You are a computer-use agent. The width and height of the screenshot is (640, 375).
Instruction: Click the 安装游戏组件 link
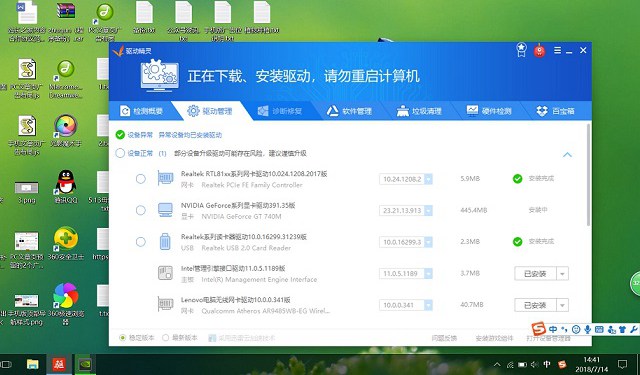(494, 338)
